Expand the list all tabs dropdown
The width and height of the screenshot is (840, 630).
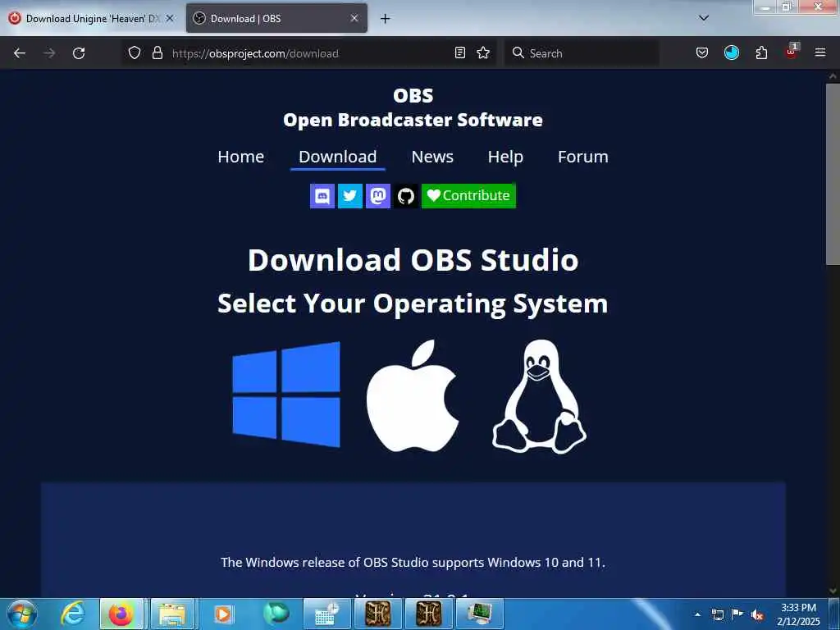point(704,18)
